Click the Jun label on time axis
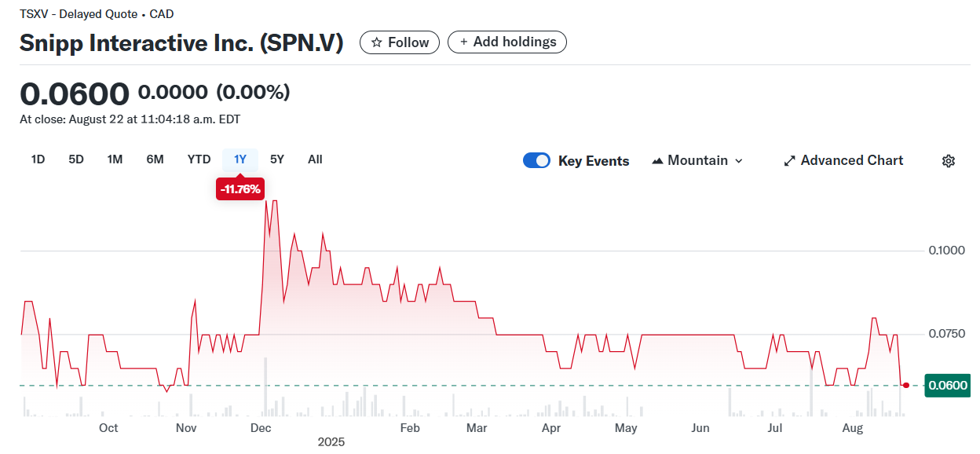The height and width of the screenshot is (454, 980). (700, 428)
